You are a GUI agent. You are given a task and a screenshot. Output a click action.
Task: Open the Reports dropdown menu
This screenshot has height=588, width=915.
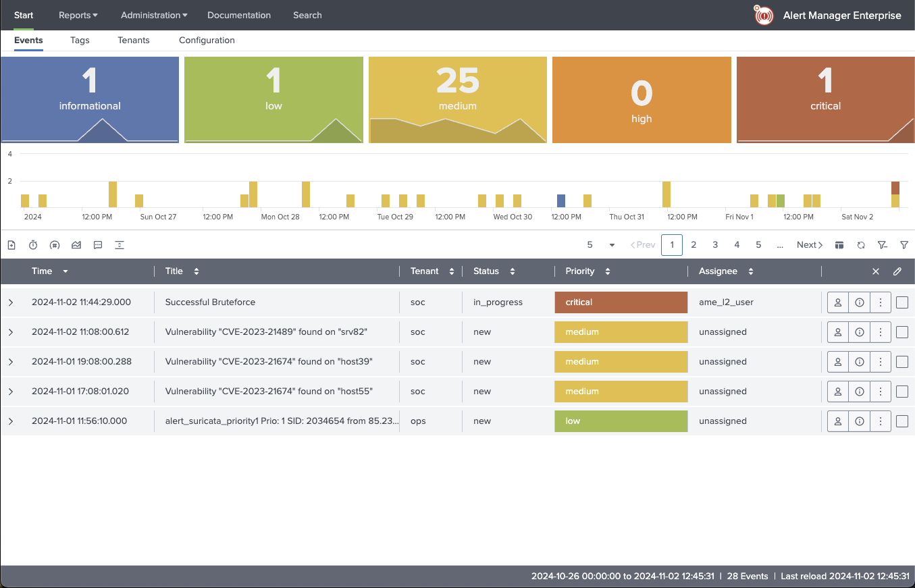(78, 15)
